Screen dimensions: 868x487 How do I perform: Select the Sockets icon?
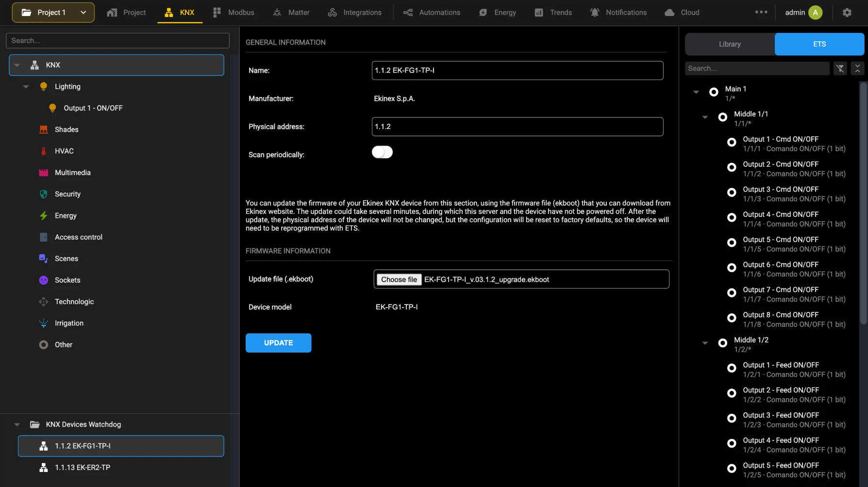[44, 280]
